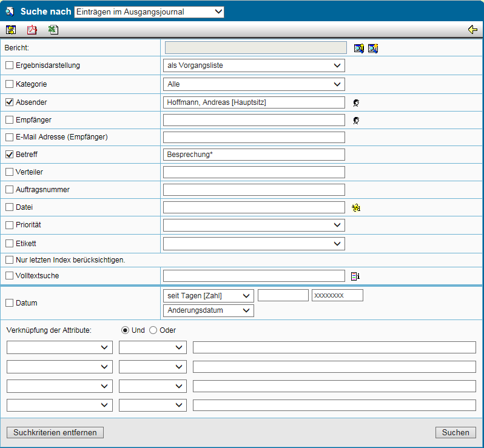This screenshot has height=448, width=484.
Task: Select the Oder radio button
Action: [153, 330]
